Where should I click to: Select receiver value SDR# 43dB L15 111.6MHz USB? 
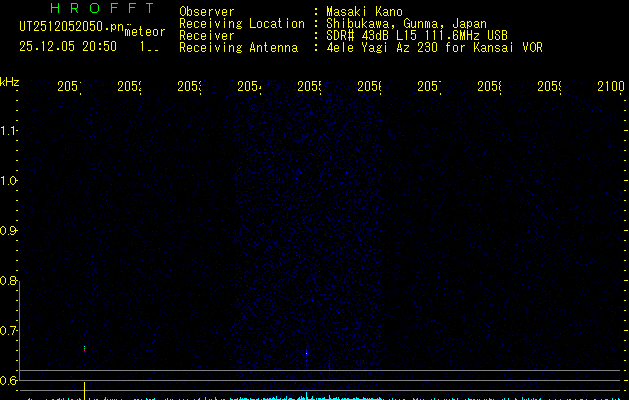click(417, 36)
